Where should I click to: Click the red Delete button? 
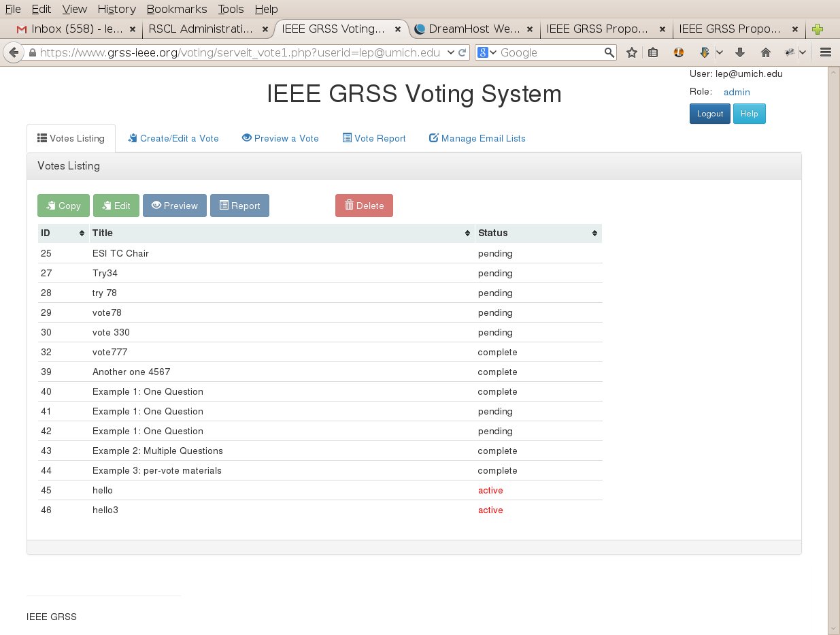click(364, 206)
